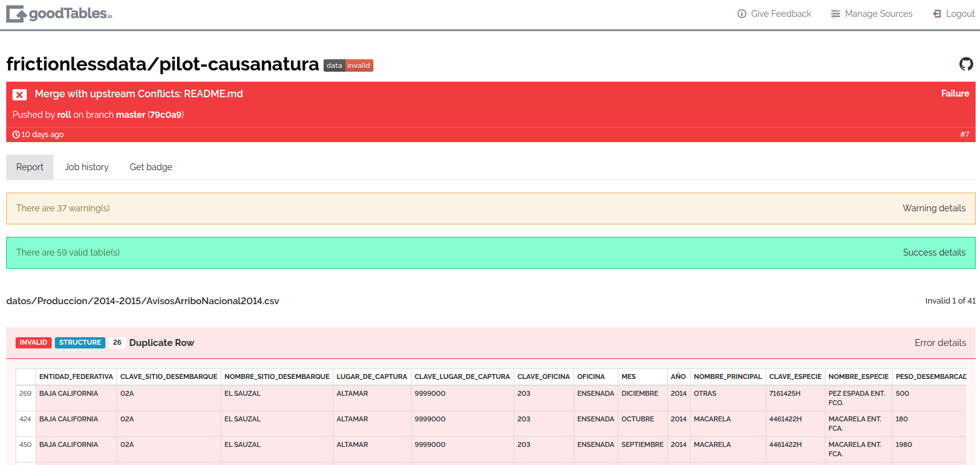Click the error count 26 badge
This screenshot has height=465, width=980.
point(117,343)
